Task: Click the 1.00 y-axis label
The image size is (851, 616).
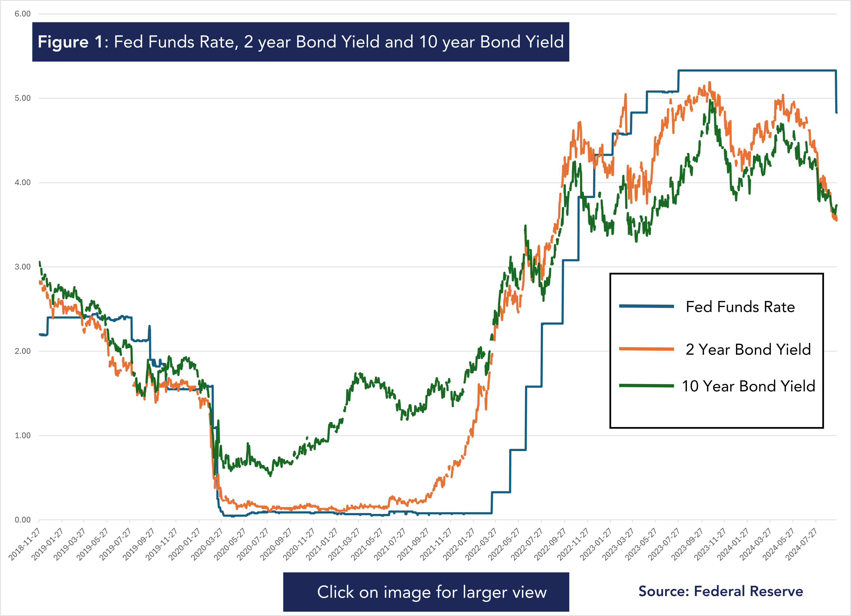Action: pyautogui.click(x=23, y=435)
